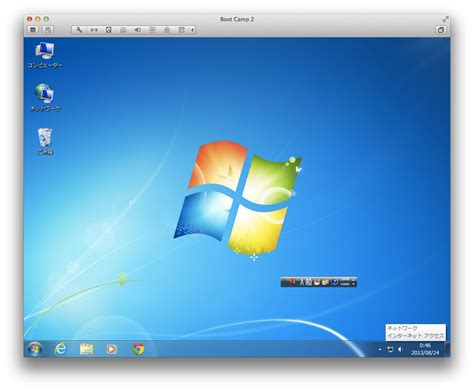Select the Network desktop icon
This screenshot has width=474, height=390.
(45, 98)
